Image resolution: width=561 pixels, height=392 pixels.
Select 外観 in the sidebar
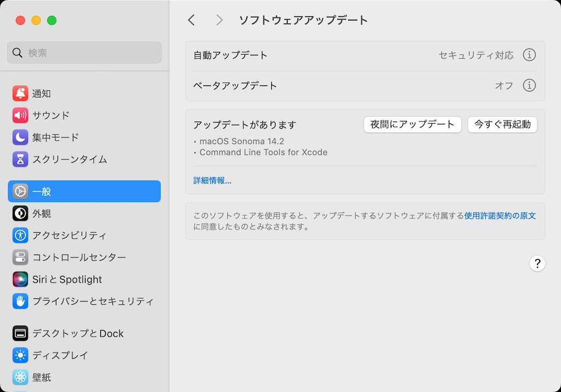coord(84,214)
